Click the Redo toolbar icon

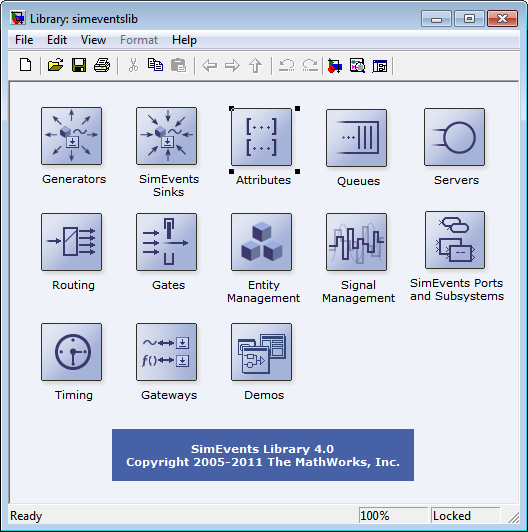coord(310,65)
